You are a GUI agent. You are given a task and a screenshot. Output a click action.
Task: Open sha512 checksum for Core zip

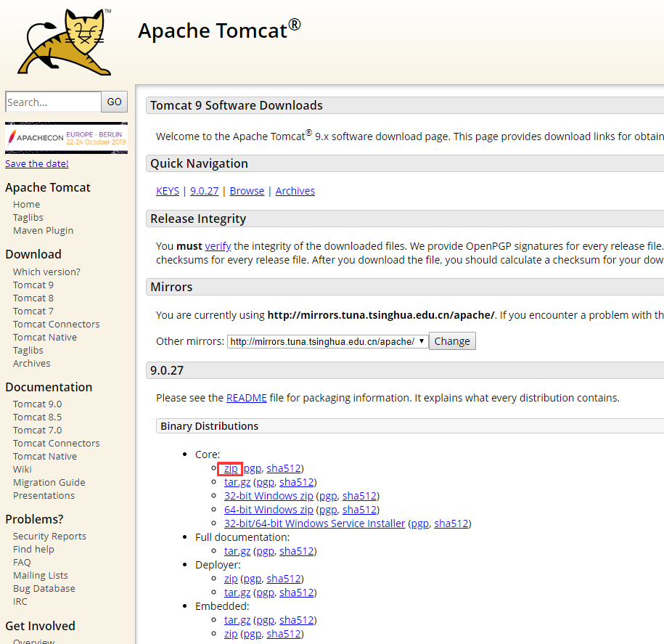coord(284,468)
